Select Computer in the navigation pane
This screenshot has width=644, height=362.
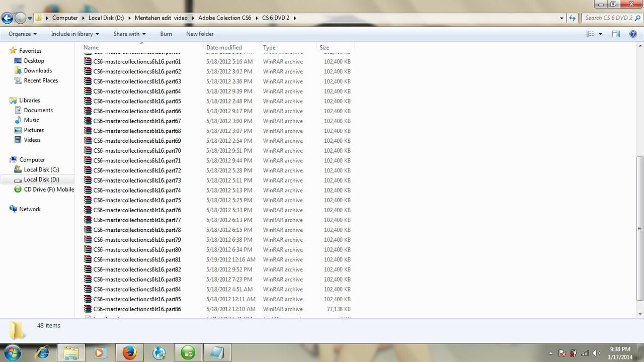coord(32,160)
